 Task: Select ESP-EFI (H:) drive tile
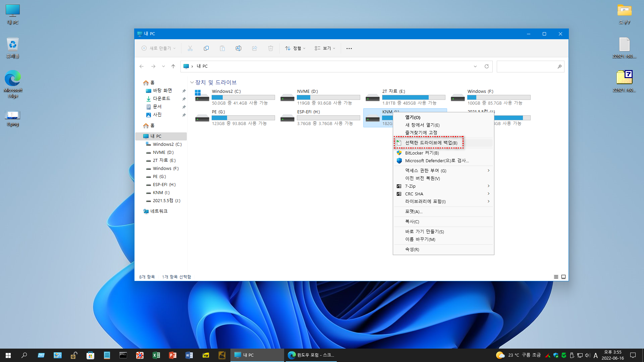[320, 118]
